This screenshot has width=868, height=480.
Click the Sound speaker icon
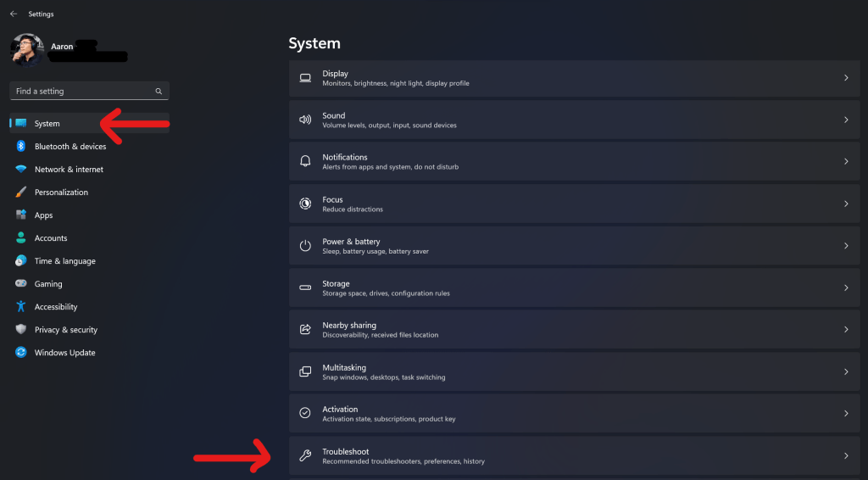point(305,120)
